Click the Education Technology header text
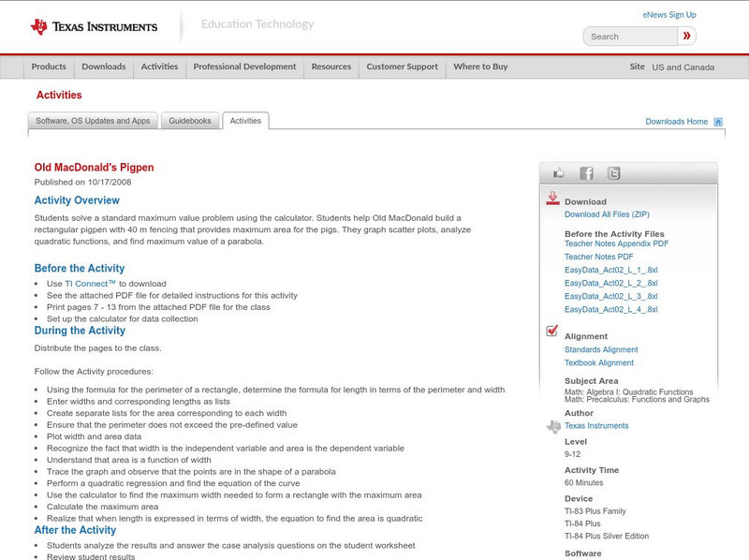This screenshot has height=560, width=749. click(x=257, y=24)
